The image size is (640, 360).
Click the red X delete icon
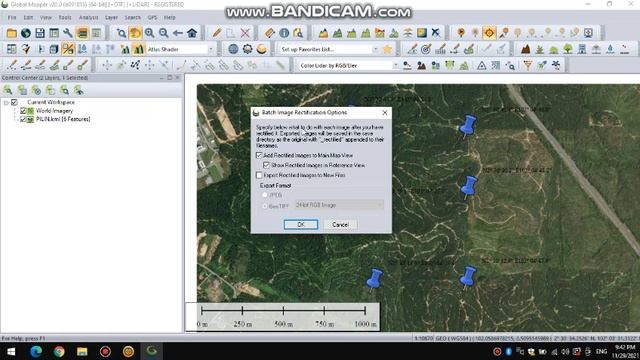245,33
